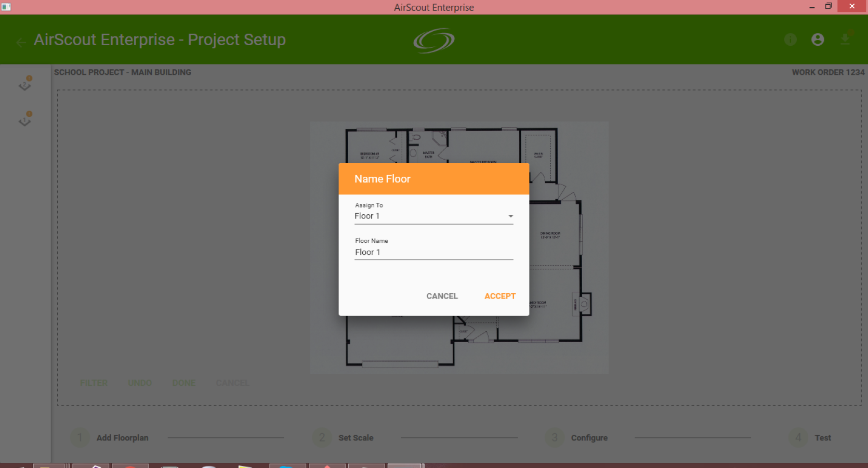This screenshot has width=868, height=468.
Task: Open the info icon in header
Action: pyautogui.click(x=790, y=40)
